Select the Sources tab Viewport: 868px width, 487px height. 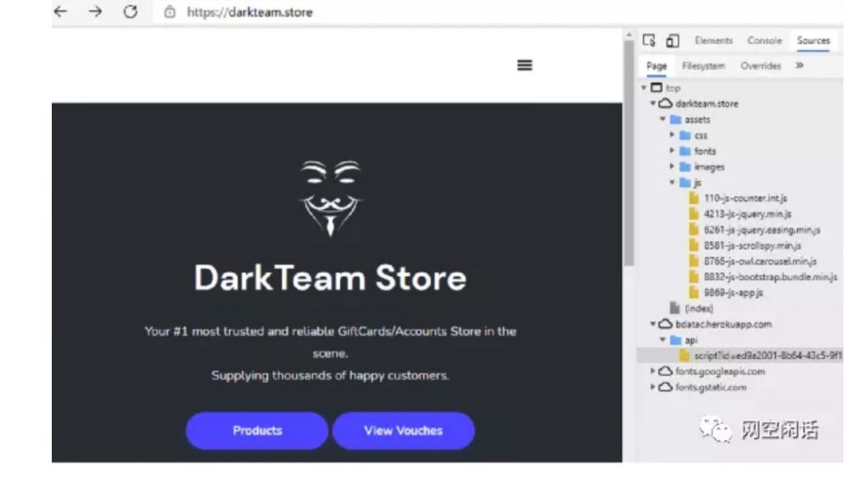tap(813, 41)
